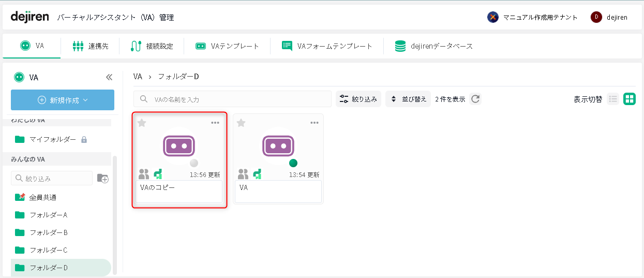Click the マニュアル作成用テナント tenant icon

[493, 17]
